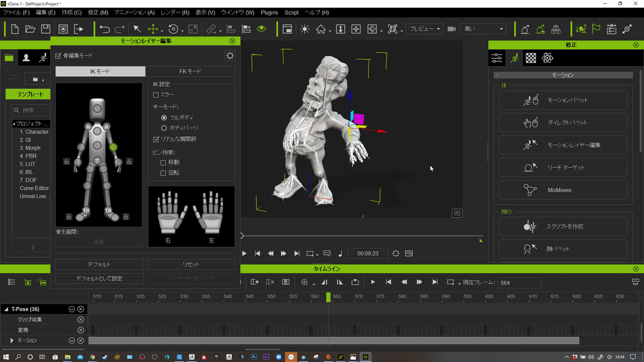644x362 pixels.
Task: Enable the ミラー checkbox
Action: [156, 94]
